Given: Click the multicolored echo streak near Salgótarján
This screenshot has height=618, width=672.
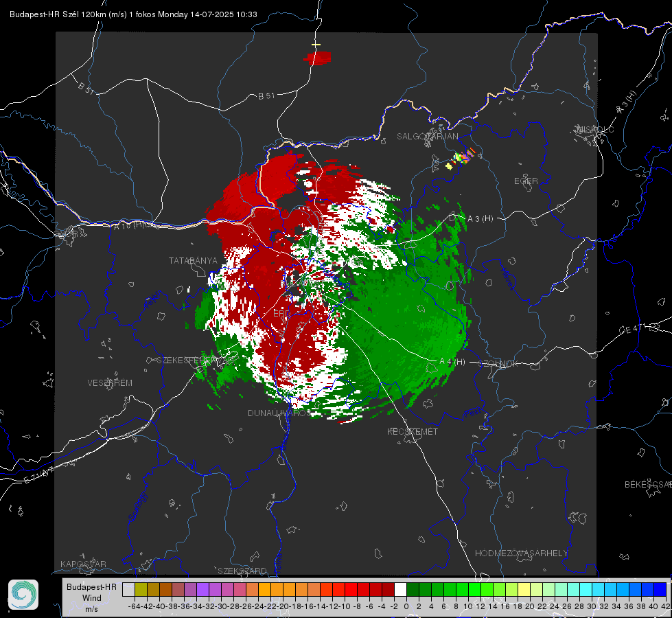Looking at the screenshot, I should (461, 158).
